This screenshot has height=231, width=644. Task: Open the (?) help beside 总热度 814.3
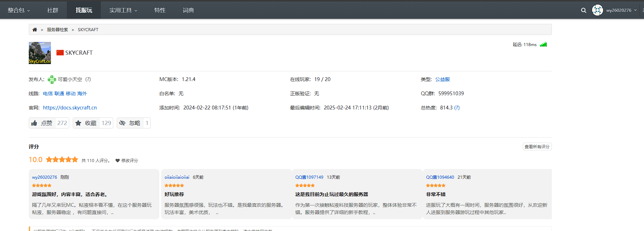click(457, 108)
